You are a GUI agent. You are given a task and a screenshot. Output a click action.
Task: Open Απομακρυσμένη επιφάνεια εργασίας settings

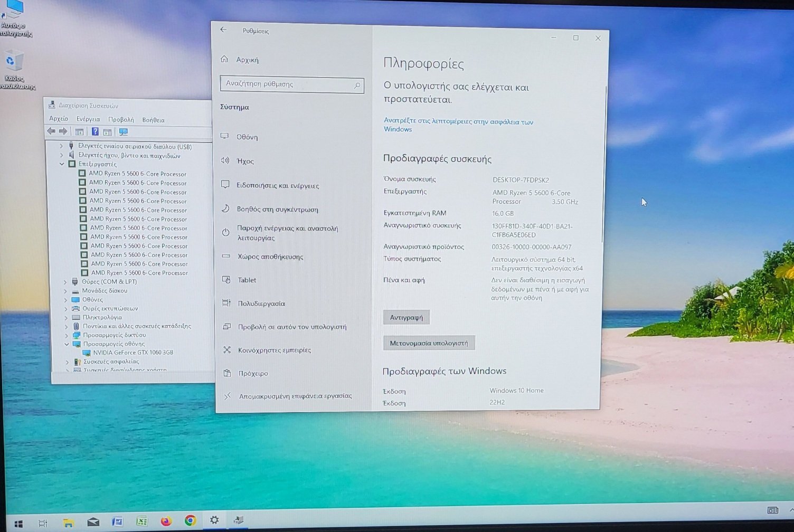pos(295,396)
